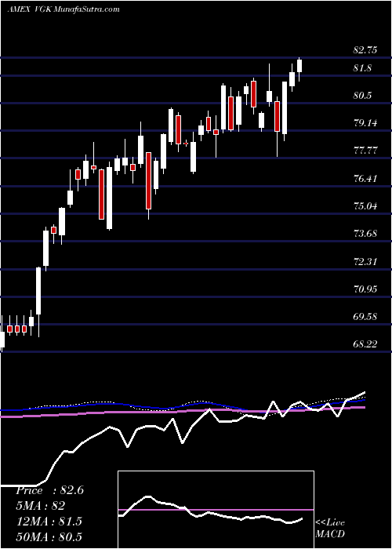This screenshot has width=392, height=549.
Task: Click the last white candlestick near 82.75
Action: click(299, 66)
